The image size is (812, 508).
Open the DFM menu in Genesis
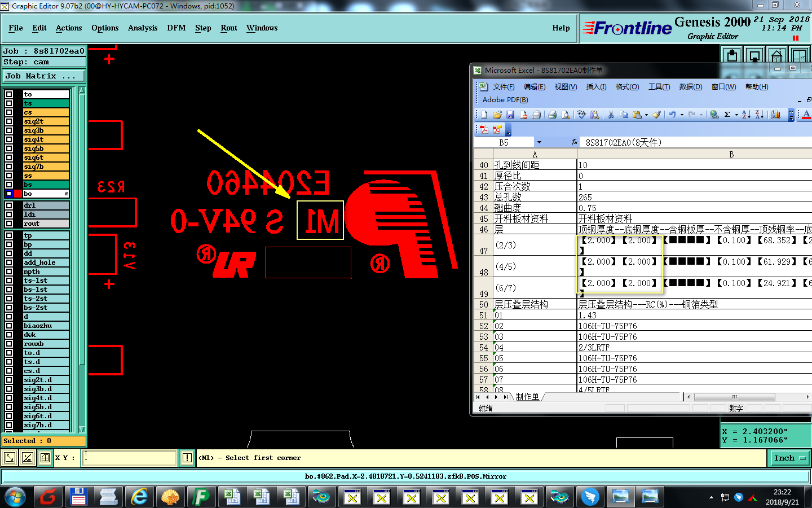(176, 28)
